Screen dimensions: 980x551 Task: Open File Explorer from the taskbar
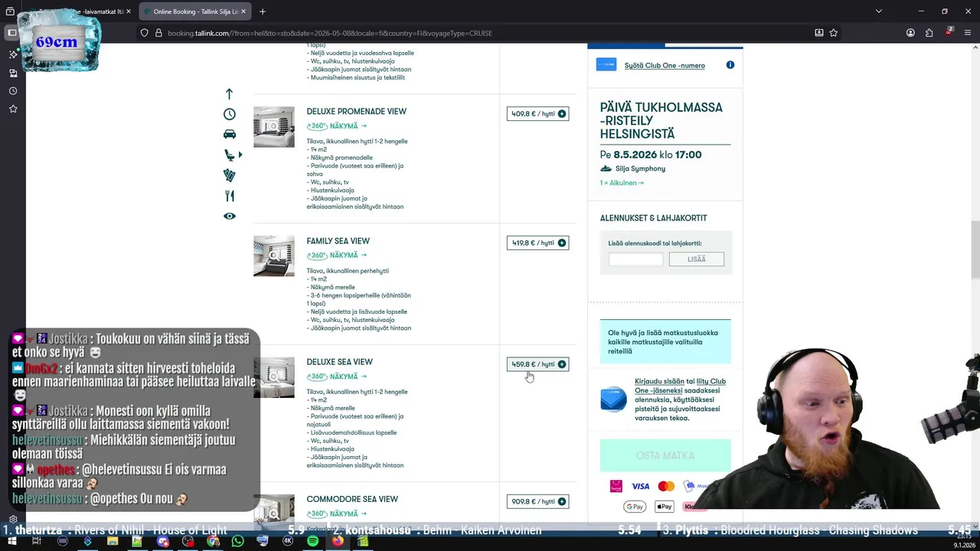coord(112,541)
